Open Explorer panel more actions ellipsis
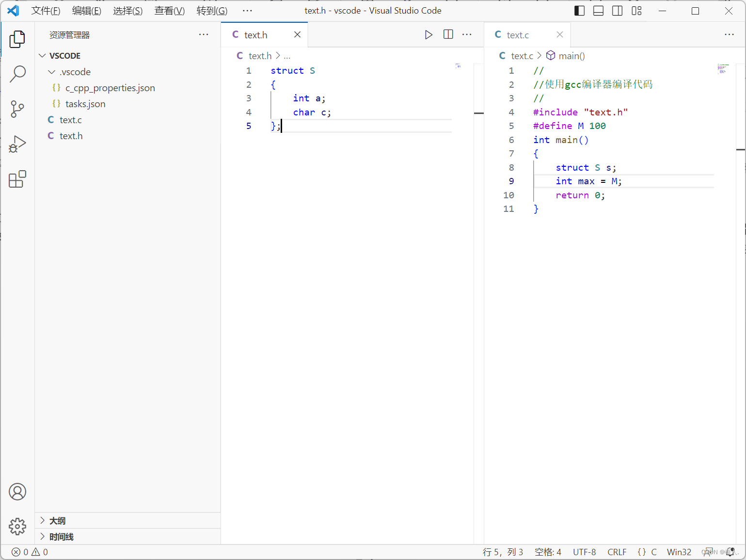The image size is (746, 560). click(x=204, y=34)
